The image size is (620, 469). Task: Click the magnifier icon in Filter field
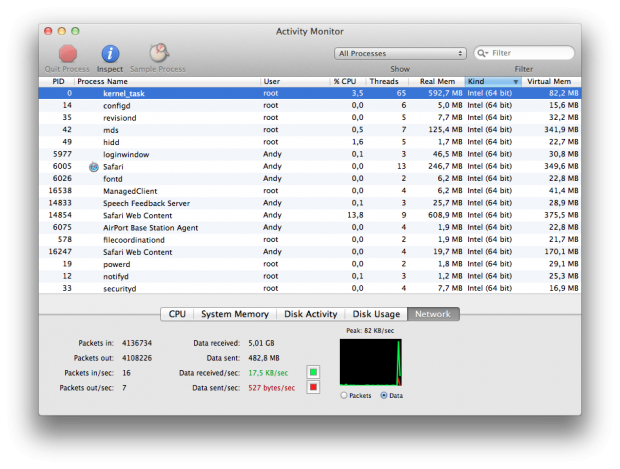(x=482, y=53)
